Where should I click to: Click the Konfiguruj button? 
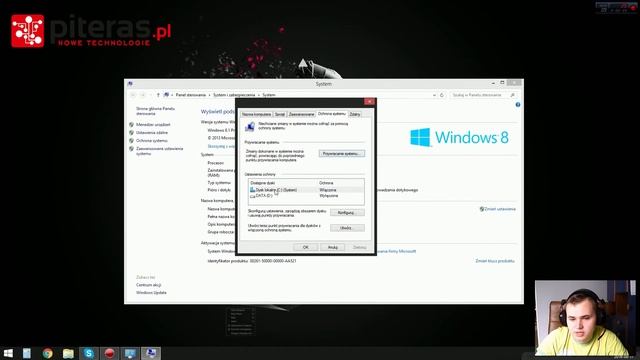click(347, 213)
